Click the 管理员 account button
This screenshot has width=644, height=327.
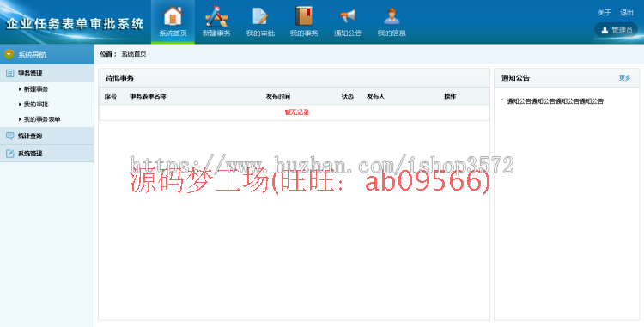(616, 30)
